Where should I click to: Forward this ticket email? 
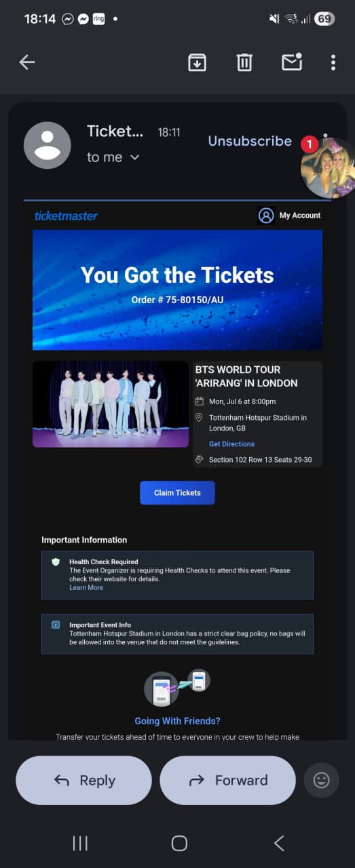tap(227, 781)
